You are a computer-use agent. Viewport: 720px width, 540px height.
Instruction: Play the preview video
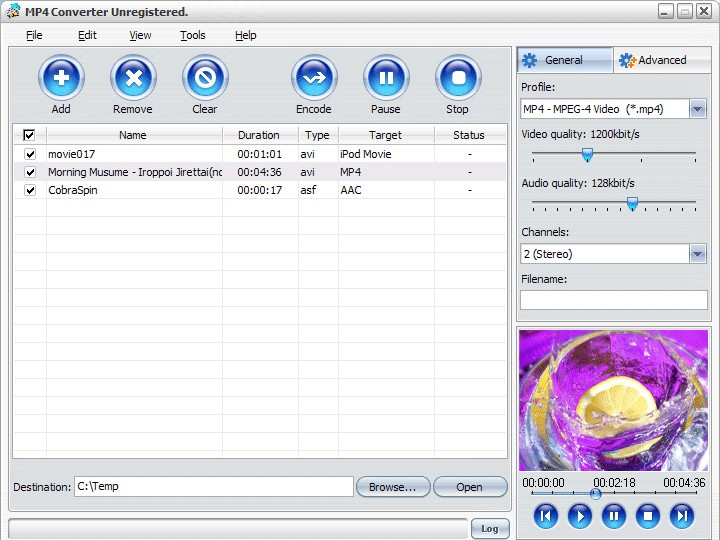pyautogui.click(x=579, y=516)
